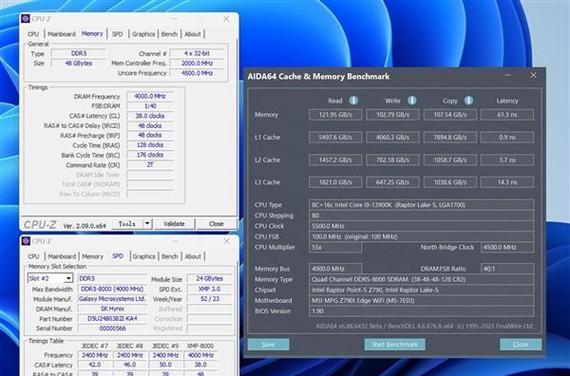Image resolution: width=570 pixels, height=376 pixels.
Task: Click the Size 48 GBytes value in CPU-Z
Action: (x=79, y=63)
